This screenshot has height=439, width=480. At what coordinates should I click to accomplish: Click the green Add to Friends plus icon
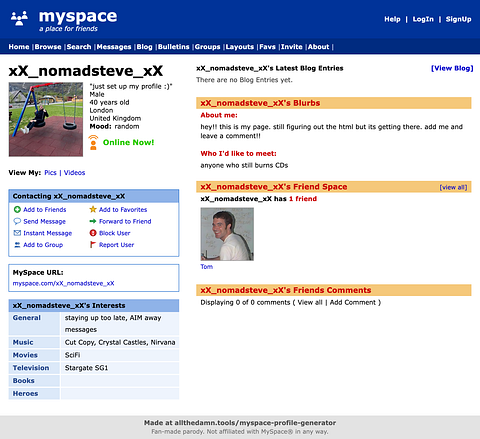[17, 209]
